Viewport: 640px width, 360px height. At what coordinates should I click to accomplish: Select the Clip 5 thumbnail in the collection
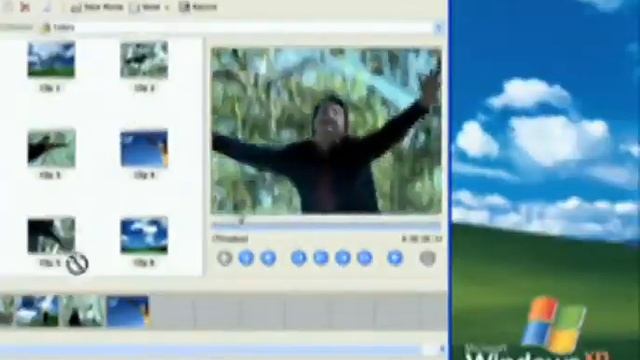pos(51,236)
